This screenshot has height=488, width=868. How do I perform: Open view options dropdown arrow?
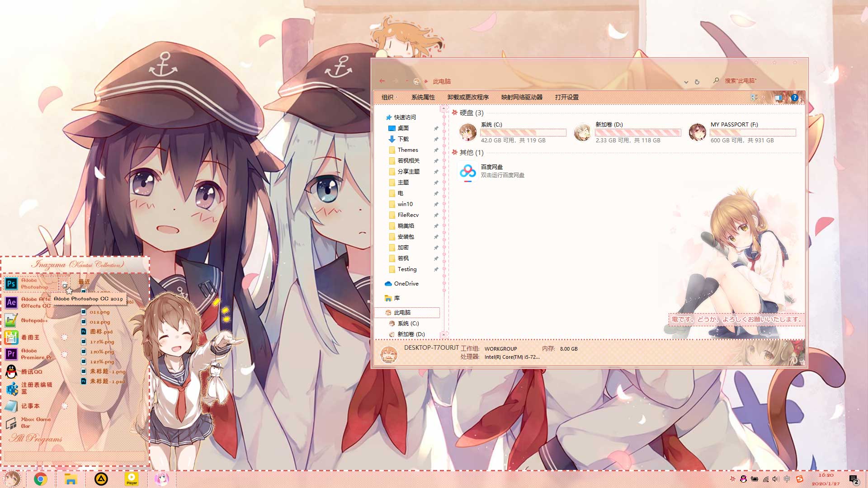pos(763,97)
